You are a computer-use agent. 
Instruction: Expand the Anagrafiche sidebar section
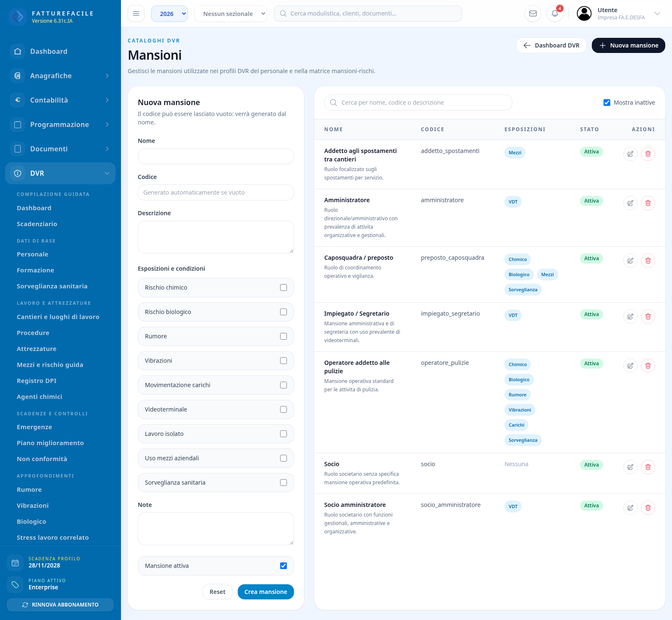pyautogui.click(x=60, y=76)
